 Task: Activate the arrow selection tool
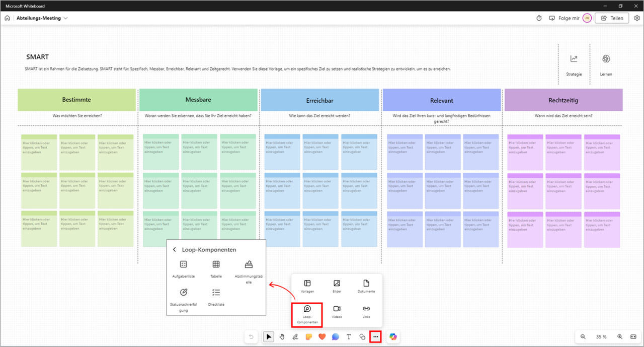(269, 337)
